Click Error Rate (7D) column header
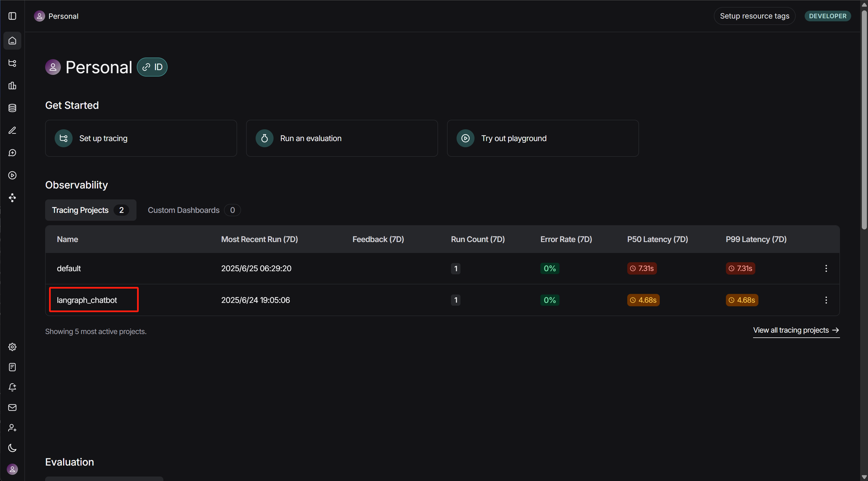 click(566, 239)
